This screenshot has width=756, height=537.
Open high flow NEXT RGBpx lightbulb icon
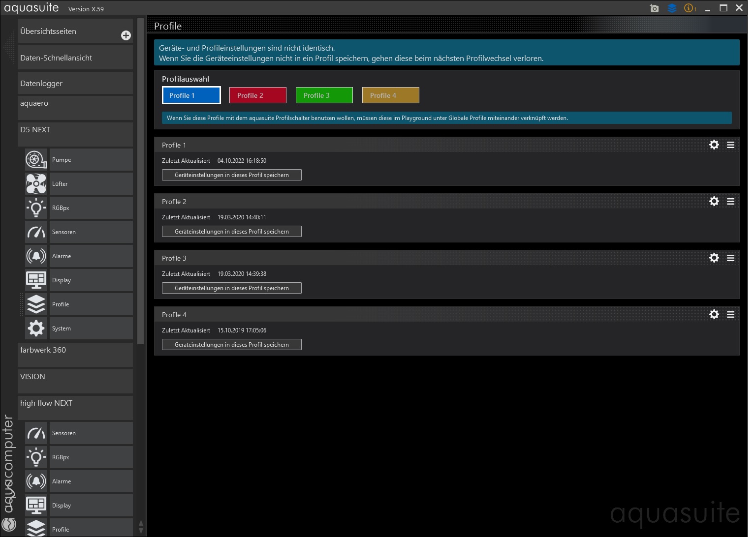(x=36, y=457)
